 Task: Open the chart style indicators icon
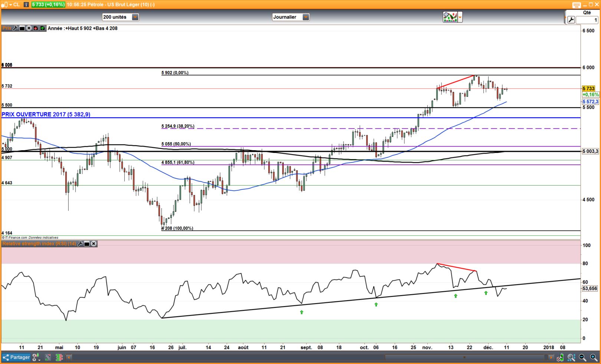(450, 17)
